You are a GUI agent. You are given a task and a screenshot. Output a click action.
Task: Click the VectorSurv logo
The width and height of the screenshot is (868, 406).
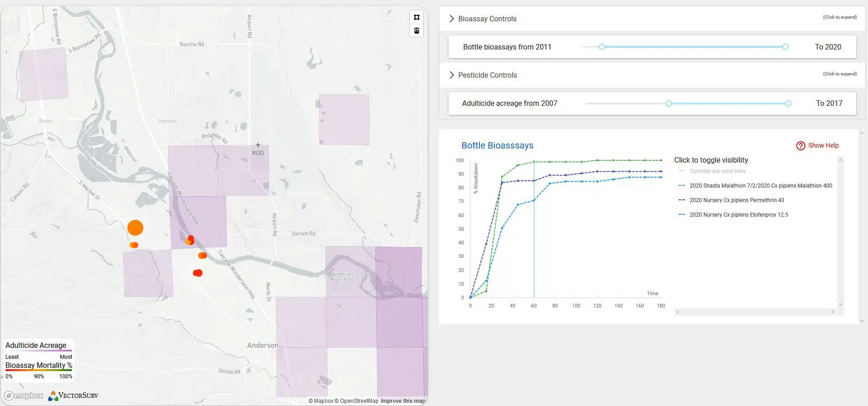(73, 396)
